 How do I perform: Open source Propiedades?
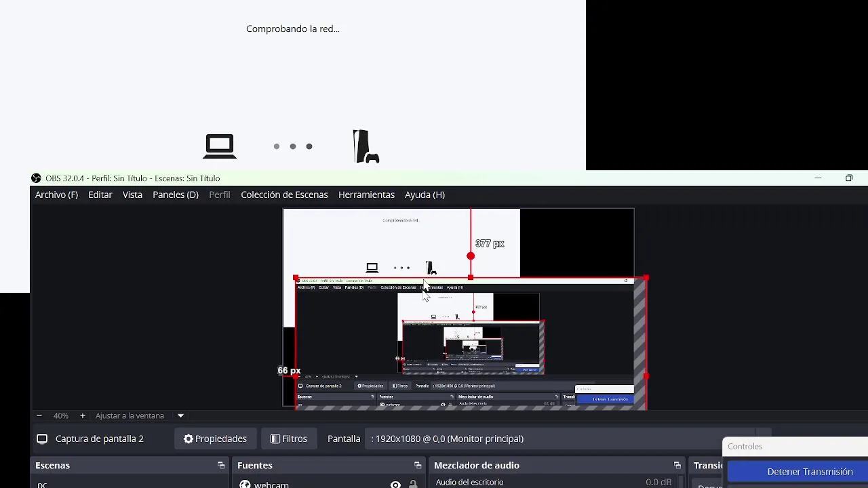point(215,439)
